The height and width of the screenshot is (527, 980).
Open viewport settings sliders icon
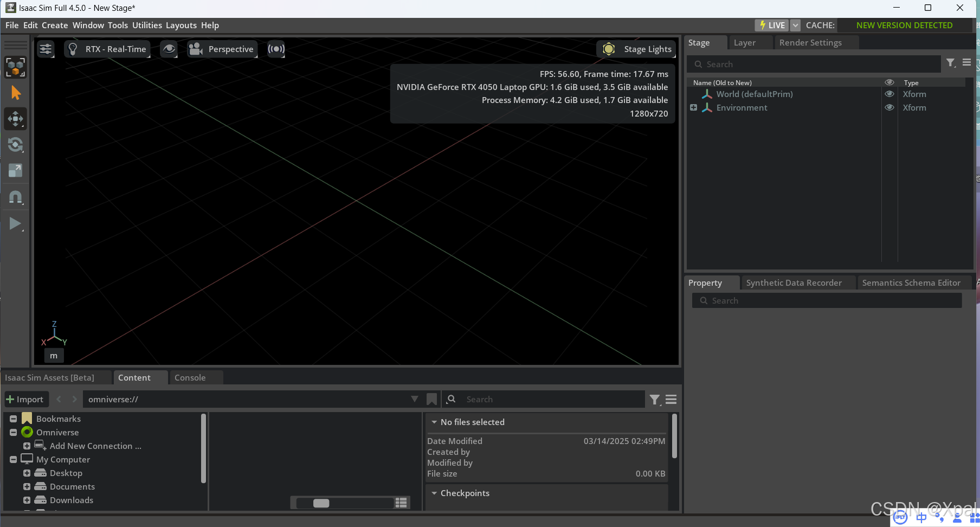click(x=46, y=49)
